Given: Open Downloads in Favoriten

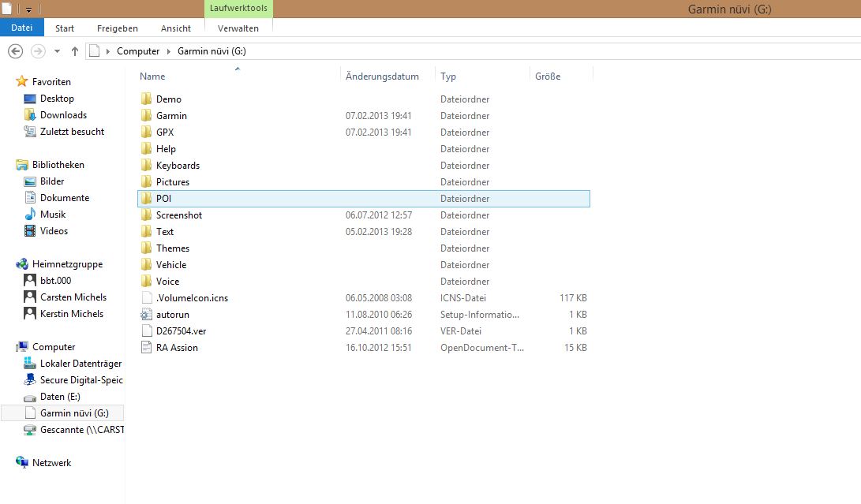Looking at the screenshot, I should pyautogui.click(x=63, y=115).
